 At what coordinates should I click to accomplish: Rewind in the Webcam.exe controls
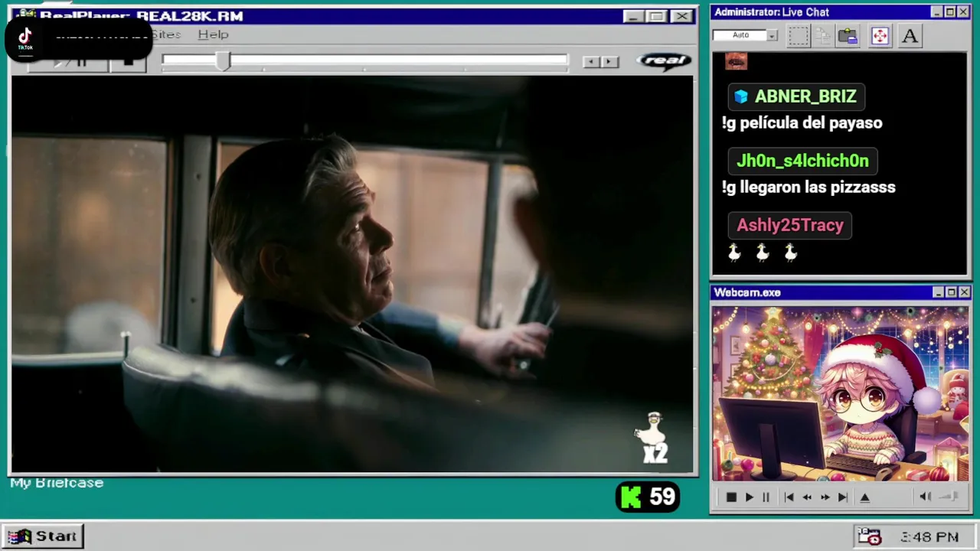pos(806,497)
